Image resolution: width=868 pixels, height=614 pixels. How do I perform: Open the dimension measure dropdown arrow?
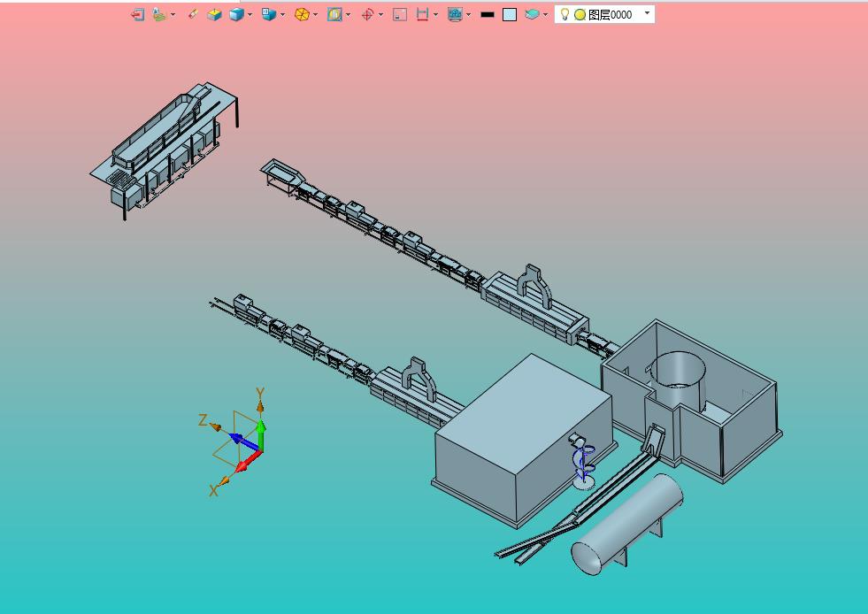[x=435, y=15]
